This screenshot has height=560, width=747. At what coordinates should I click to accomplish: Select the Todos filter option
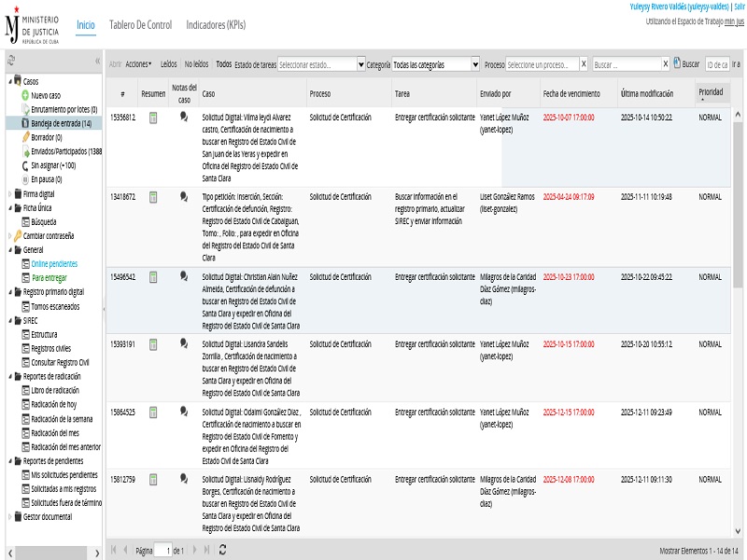(223, 64)
